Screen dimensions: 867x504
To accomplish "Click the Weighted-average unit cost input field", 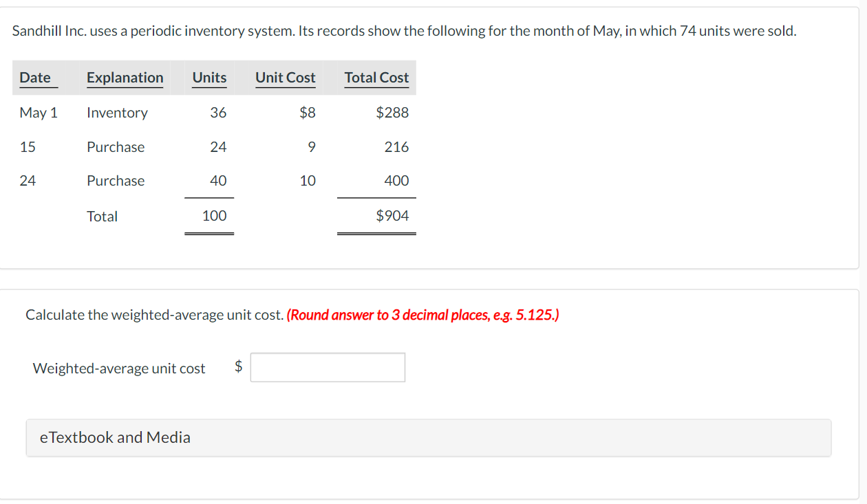I will (328, 367).
